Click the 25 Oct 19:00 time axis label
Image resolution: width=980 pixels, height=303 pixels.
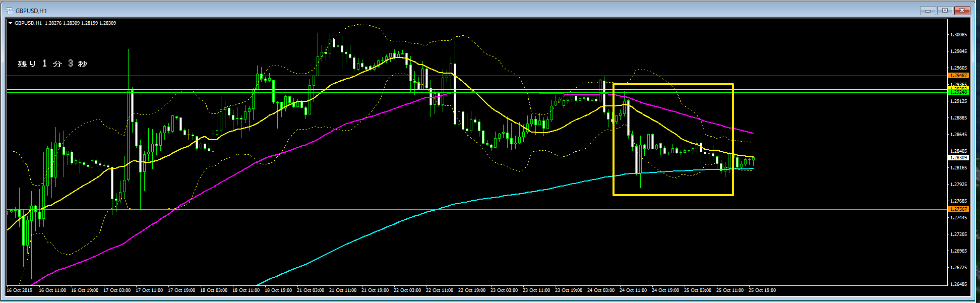pyautogui.click(x=762, y=290)
